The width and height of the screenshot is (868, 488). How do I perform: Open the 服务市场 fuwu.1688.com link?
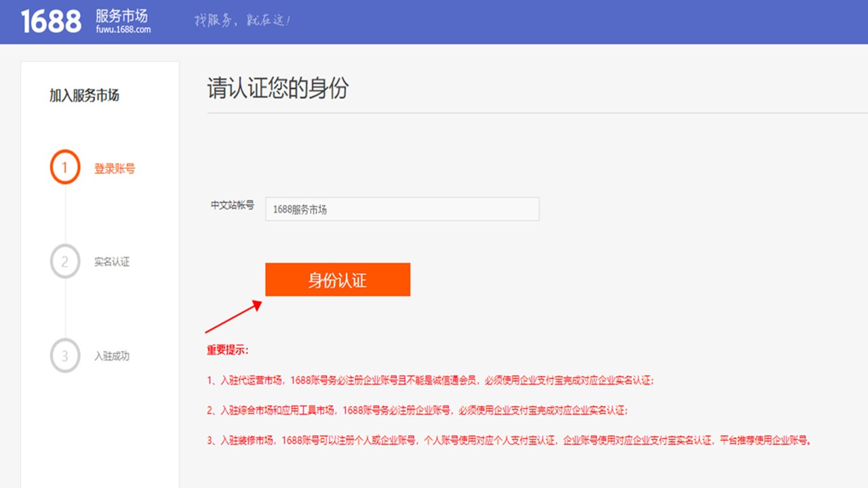pos(123,22)
